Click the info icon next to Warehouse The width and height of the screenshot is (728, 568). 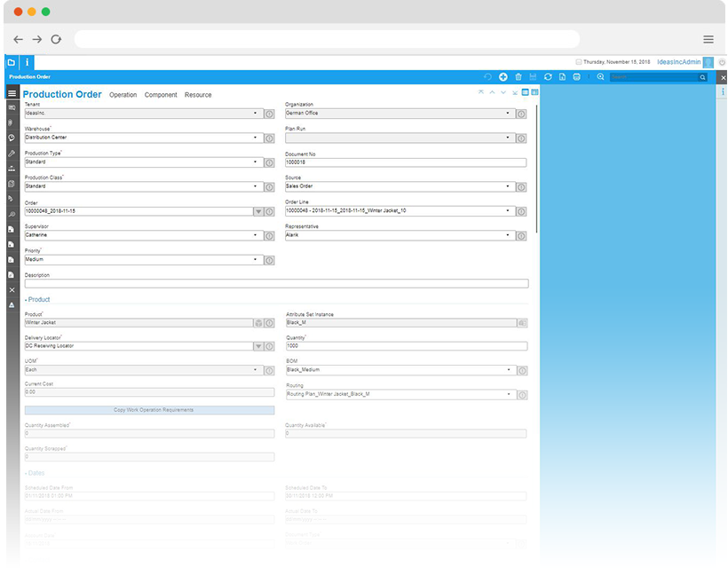click(269, 138)
